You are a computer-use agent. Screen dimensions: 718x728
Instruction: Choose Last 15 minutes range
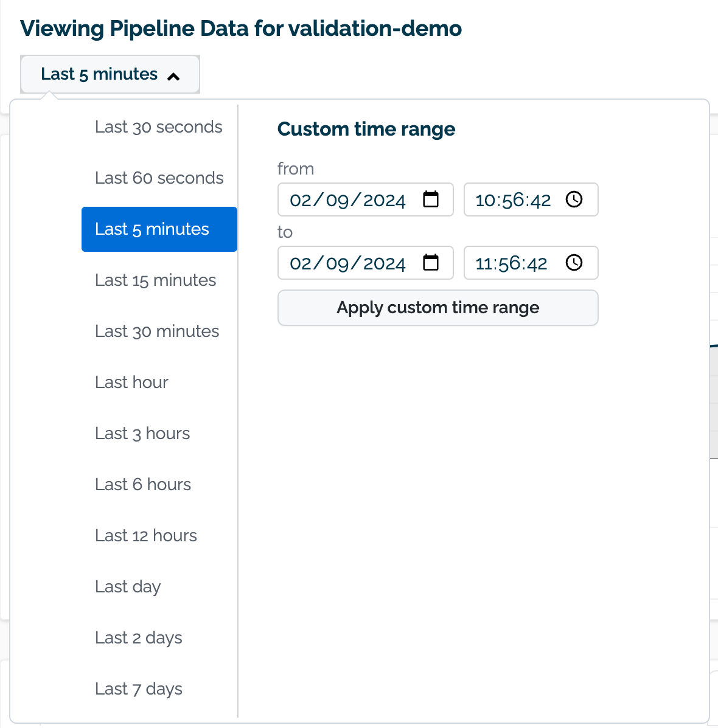tap(156, 280)
